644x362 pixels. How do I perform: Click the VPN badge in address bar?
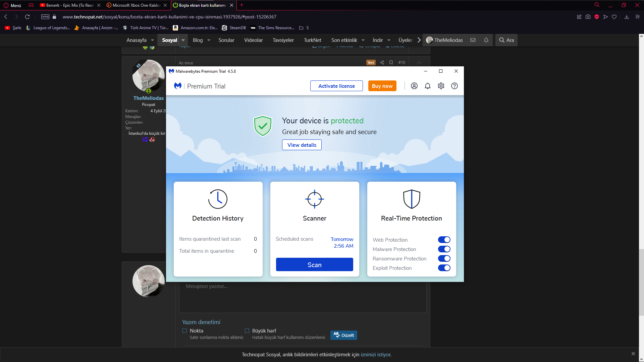point(45,17)
